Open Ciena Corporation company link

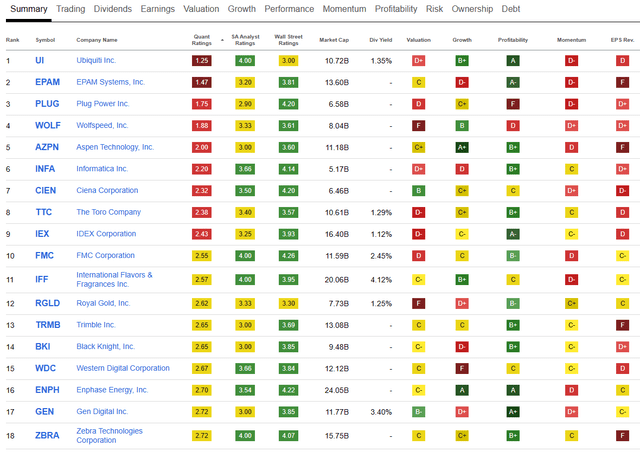click(x=107, y=190)
